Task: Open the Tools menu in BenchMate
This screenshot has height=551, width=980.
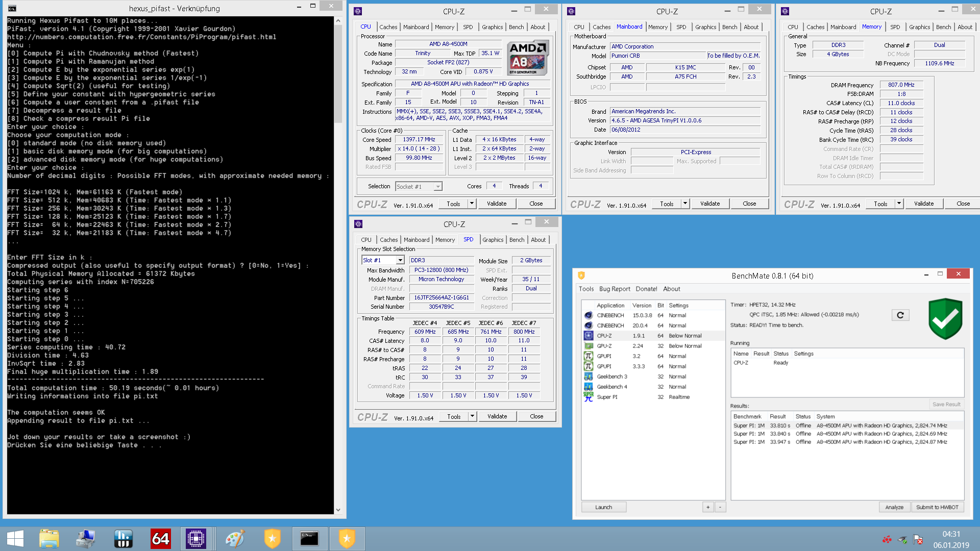Action: pos(586,289)
